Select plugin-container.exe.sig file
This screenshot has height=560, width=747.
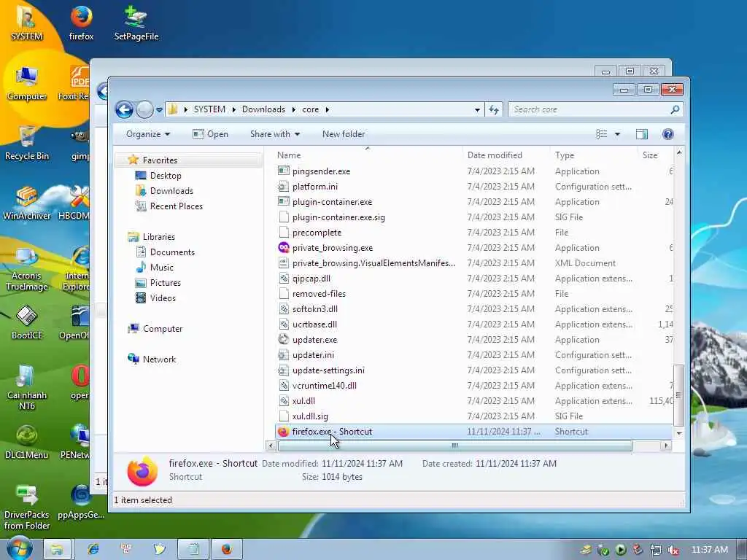pyautogui.click(x=338, y=217)
